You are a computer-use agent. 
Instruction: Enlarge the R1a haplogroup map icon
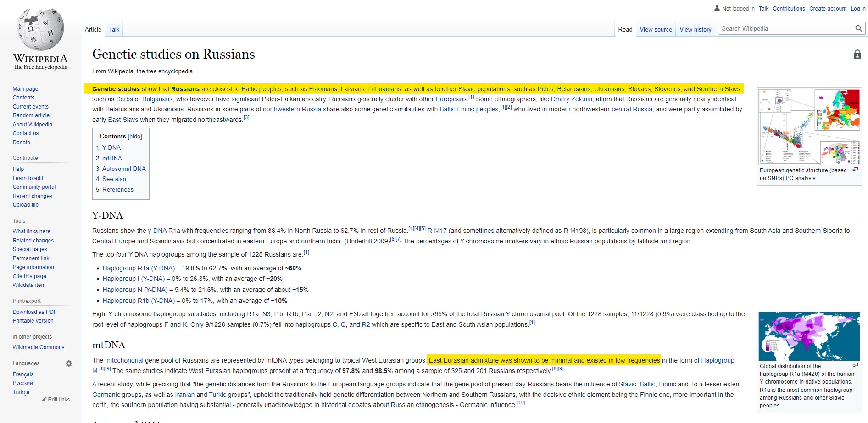[x=855, y=365]
